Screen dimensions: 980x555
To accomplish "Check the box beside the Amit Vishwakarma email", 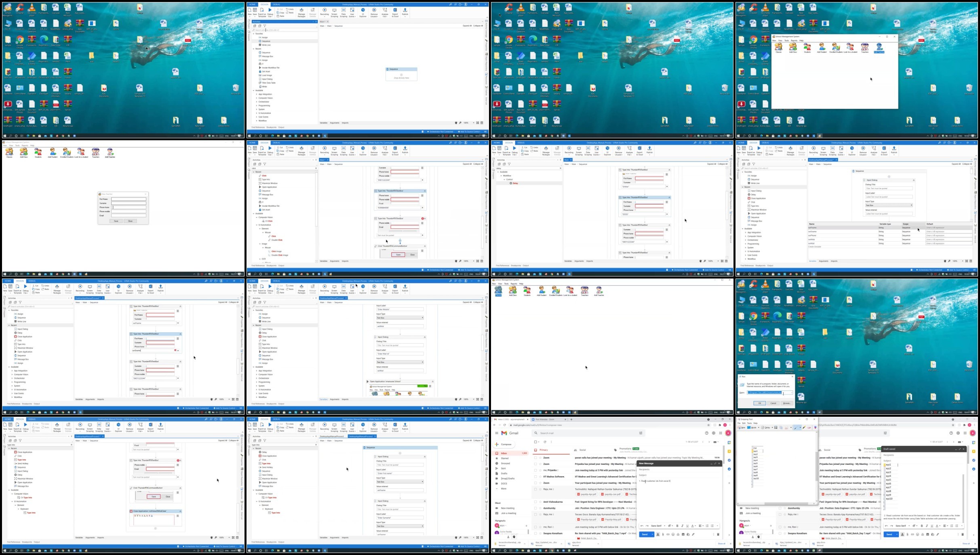I will [x=535, y=502].
